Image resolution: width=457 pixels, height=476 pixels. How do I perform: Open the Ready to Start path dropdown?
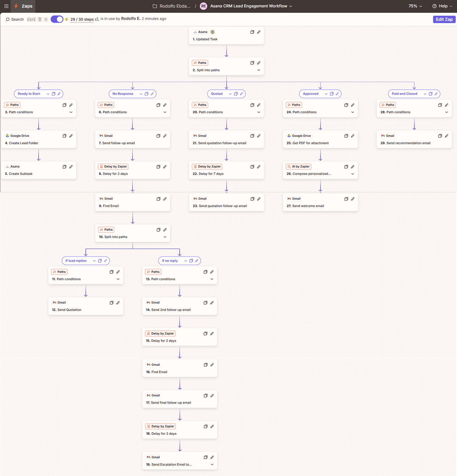(x=48, y=94)
